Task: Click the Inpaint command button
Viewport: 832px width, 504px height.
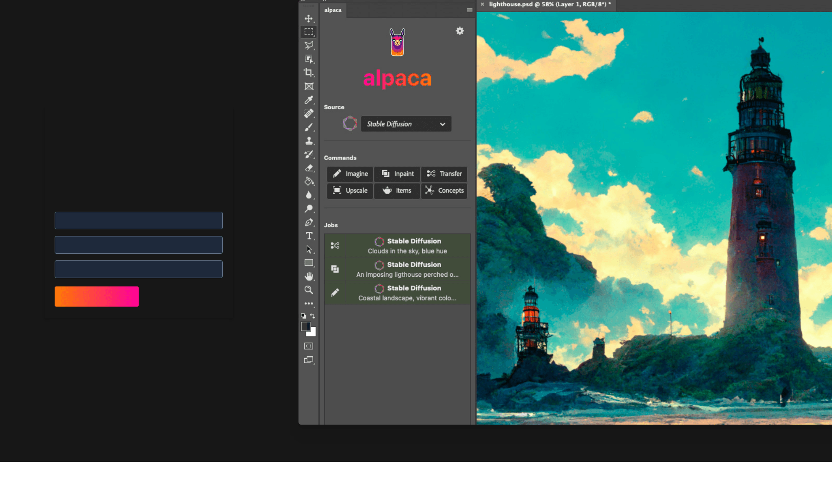Action: click(397, 174)
